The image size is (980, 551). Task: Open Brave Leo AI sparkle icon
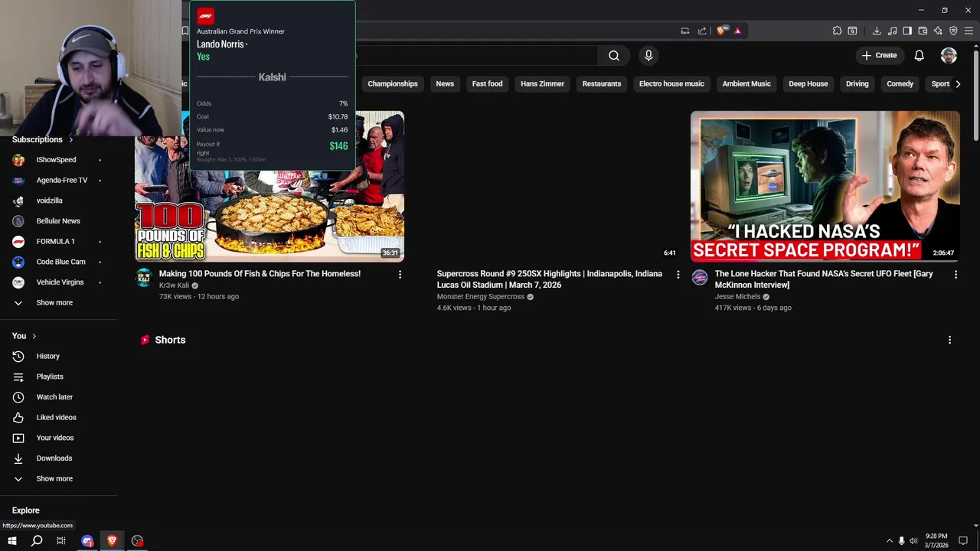tap(938, 31)
